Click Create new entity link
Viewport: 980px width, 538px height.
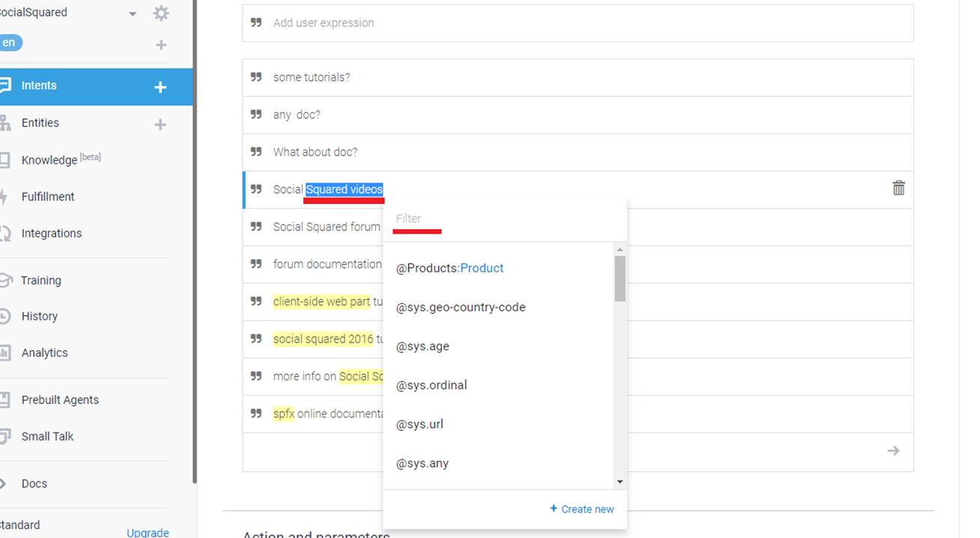(x=582, y=509)
